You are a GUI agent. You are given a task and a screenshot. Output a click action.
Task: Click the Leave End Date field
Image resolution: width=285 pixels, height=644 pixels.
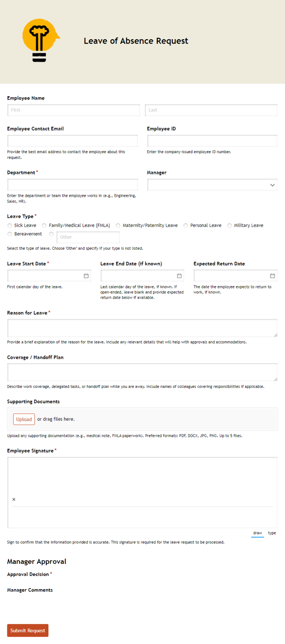(142, 276)
